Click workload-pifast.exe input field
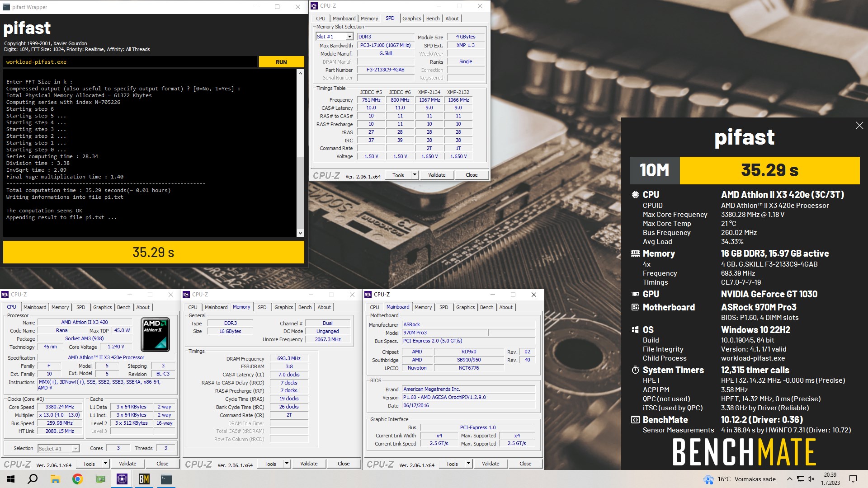The width and height of the screenshot is (868, 488). coord(130,62)
